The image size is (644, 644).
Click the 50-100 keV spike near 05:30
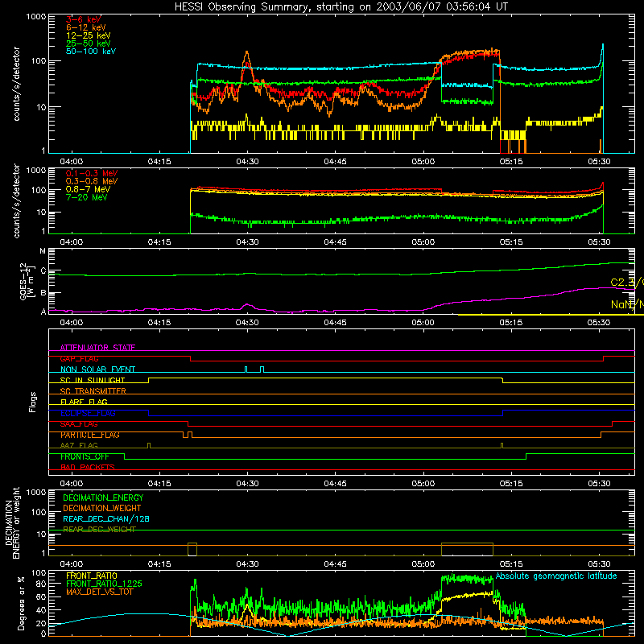602,45
